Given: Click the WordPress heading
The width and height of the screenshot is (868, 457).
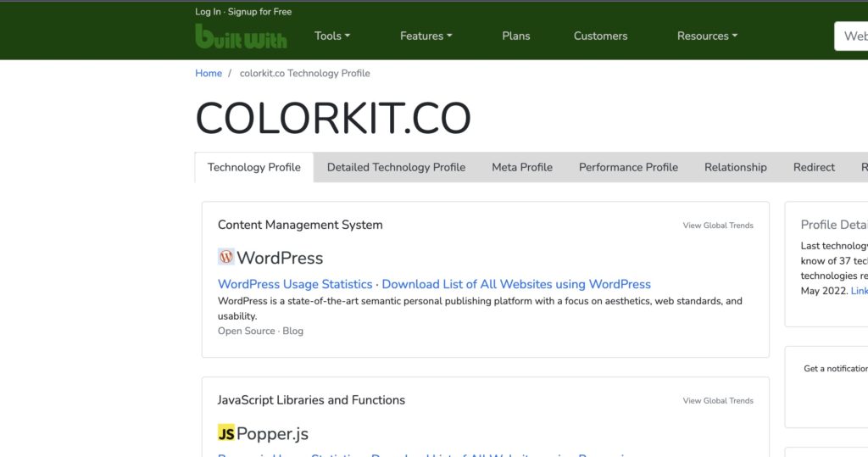Looking at the screenshot, I should pos(280,258).
